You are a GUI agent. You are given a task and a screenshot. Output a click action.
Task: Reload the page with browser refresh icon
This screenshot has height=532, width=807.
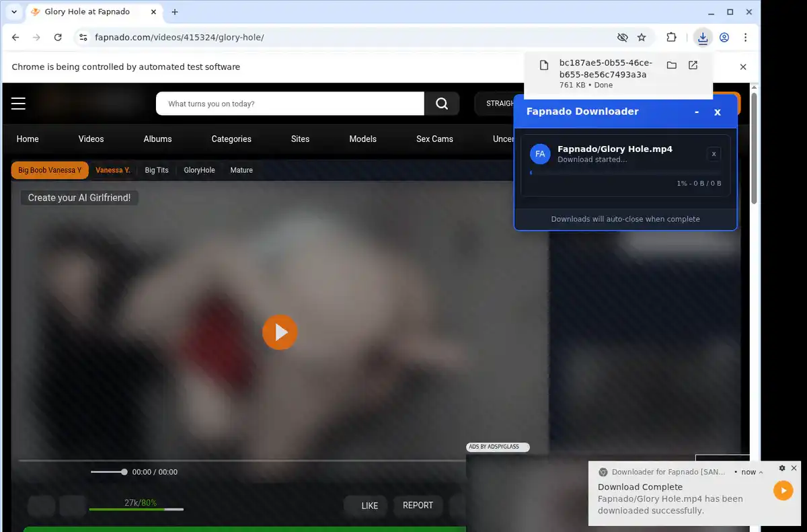pyautogui.click(x=58, y=38)
